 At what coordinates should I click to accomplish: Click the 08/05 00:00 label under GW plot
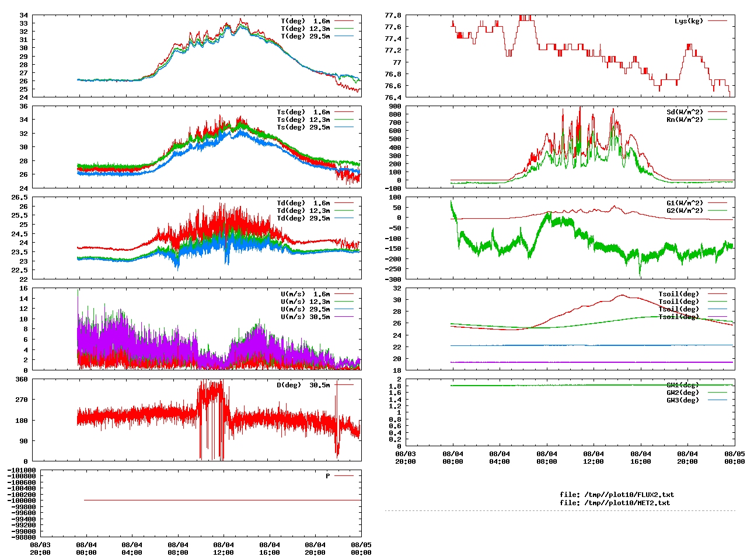735,457
